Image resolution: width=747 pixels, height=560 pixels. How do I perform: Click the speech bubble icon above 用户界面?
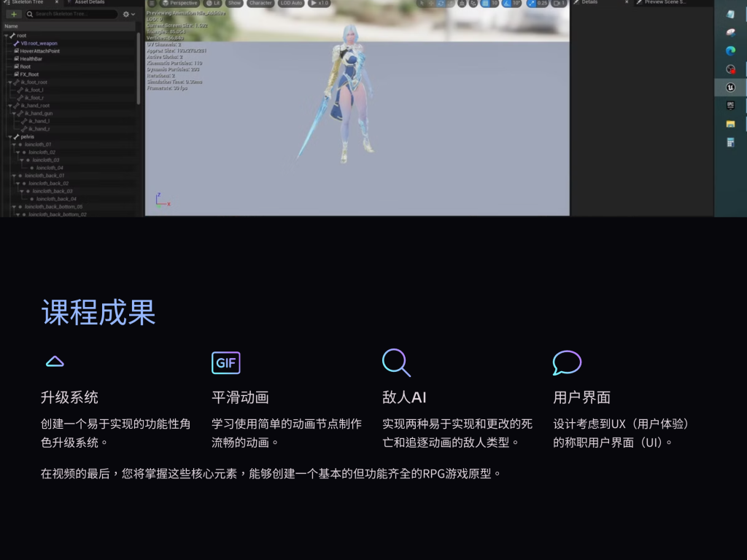567,363
